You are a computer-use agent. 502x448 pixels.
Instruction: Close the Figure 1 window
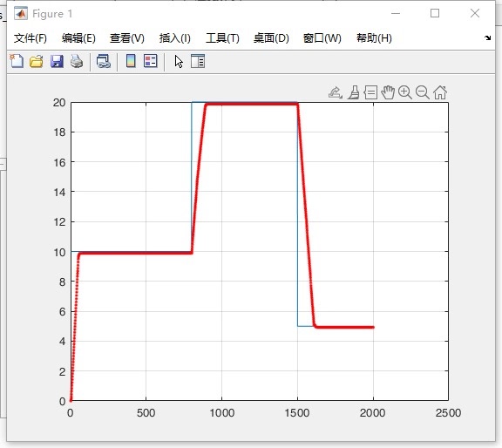475,13
